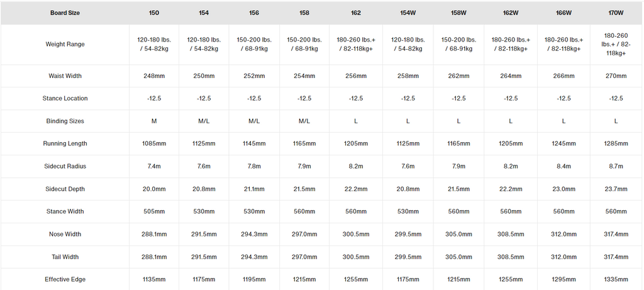Image resolution: width=644 pixels, height=290 pixels.
Task: Click the Board Size header cell
Action: pos(65,13)
